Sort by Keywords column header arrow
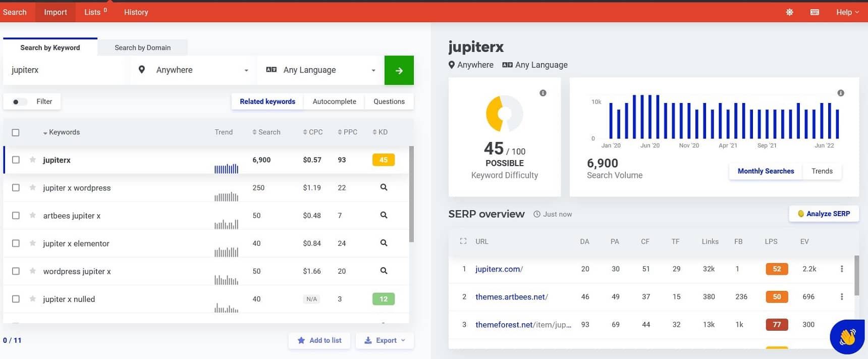Screen dimensions: 868x359 [45, 133]
